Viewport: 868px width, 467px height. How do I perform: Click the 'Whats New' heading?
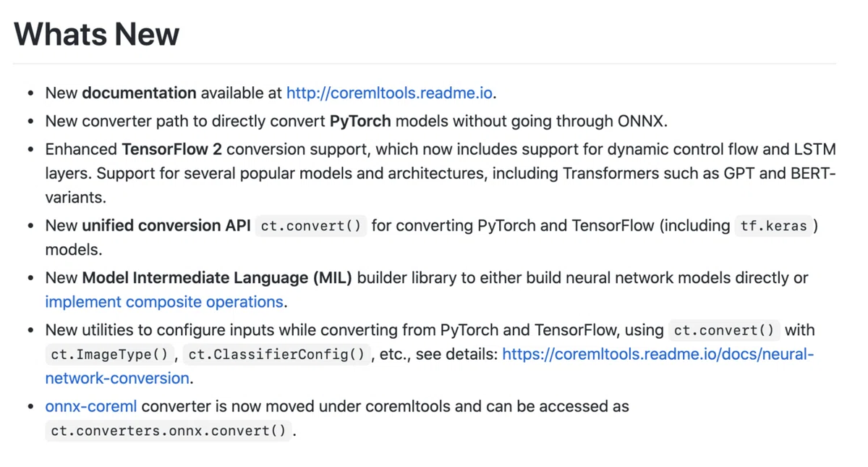(x=96, y=34)
